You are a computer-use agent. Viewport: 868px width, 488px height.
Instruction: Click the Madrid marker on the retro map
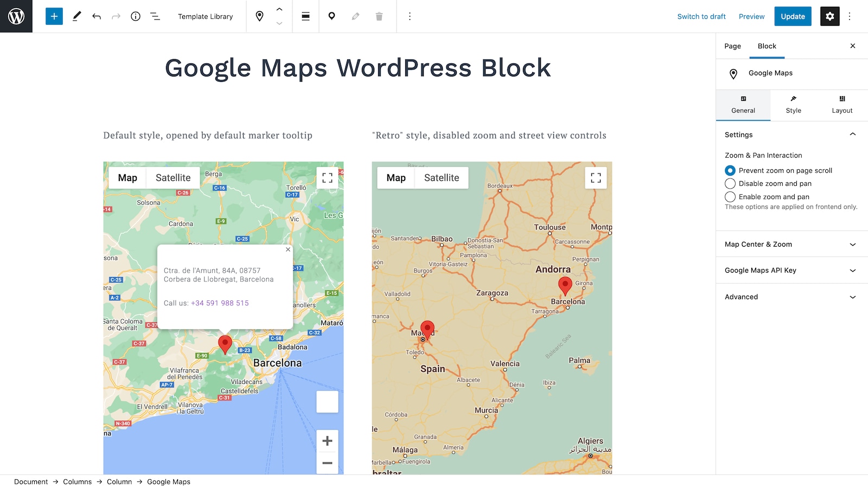click(x=427, y=330)
